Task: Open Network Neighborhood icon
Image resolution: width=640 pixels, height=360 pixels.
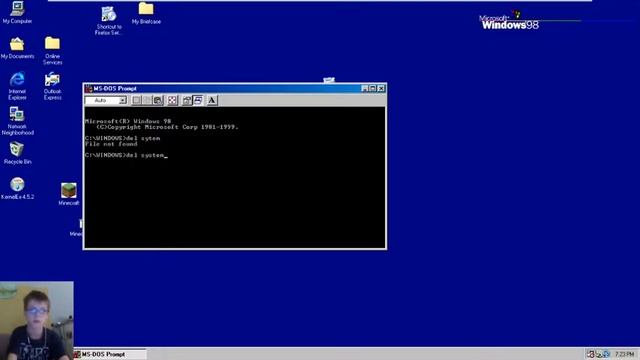Action: (x=17, y=121)
